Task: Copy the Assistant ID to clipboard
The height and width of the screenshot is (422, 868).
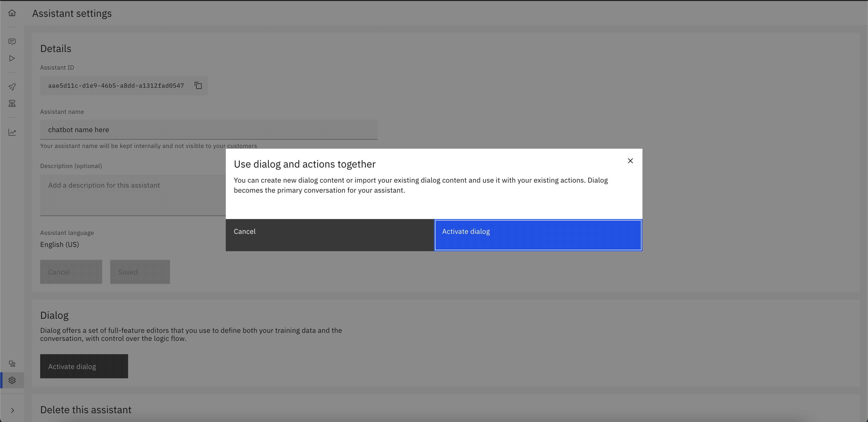Action: coord(198,86)
